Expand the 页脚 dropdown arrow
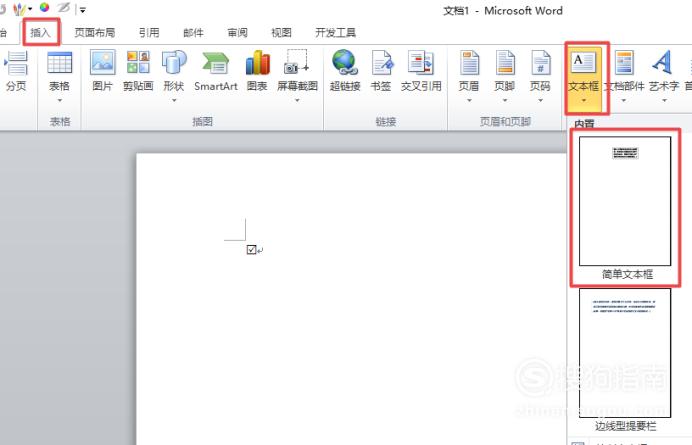 click(x=505, y=101)
